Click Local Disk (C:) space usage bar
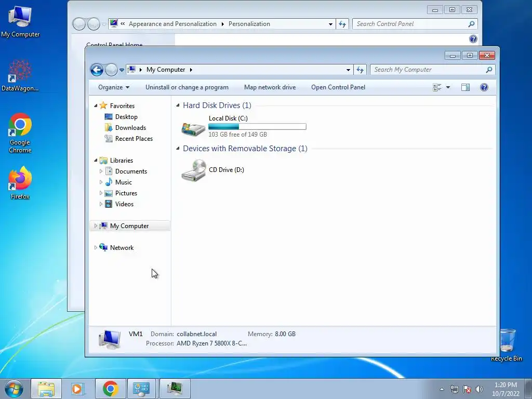Viewport: 532px width, 399px height. (x=257, y=127)
